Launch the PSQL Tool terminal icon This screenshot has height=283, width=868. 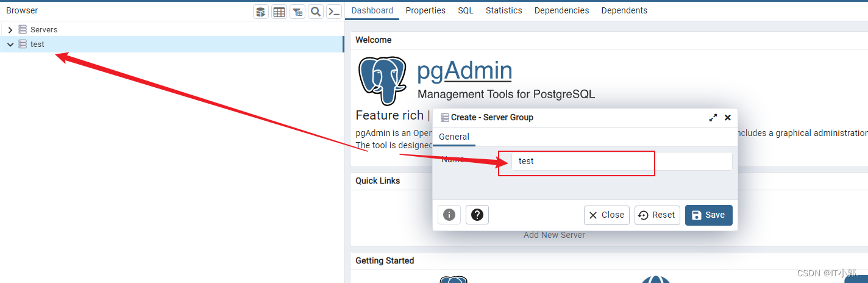[x=334, y=12]
